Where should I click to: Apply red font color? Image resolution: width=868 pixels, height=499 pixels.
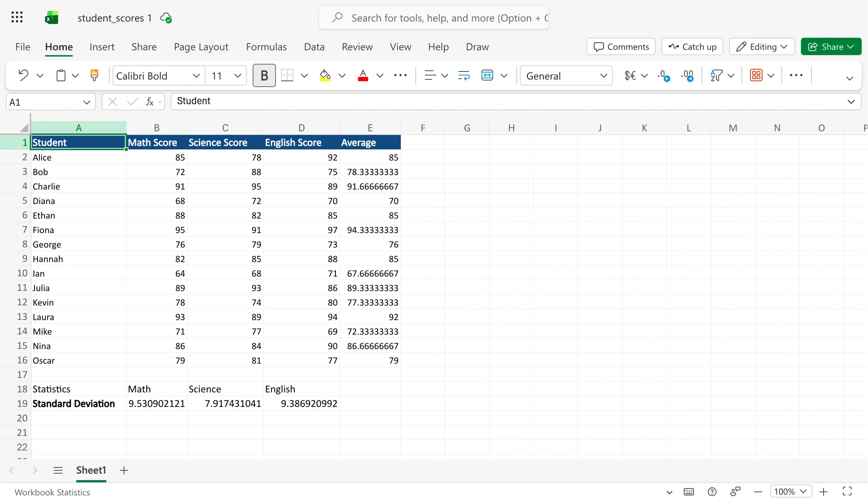tap(363, 75)
